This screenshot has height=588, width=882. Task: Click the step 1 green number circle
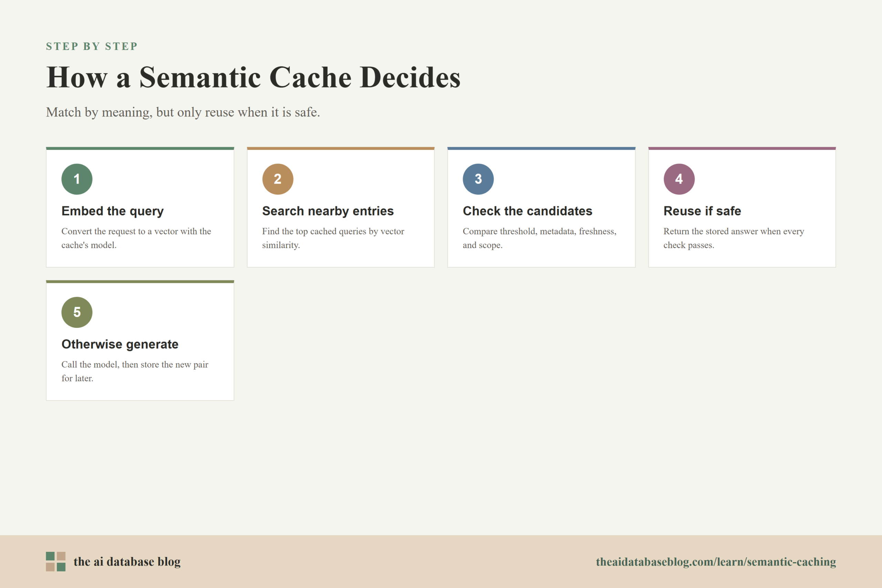(77, 179)
